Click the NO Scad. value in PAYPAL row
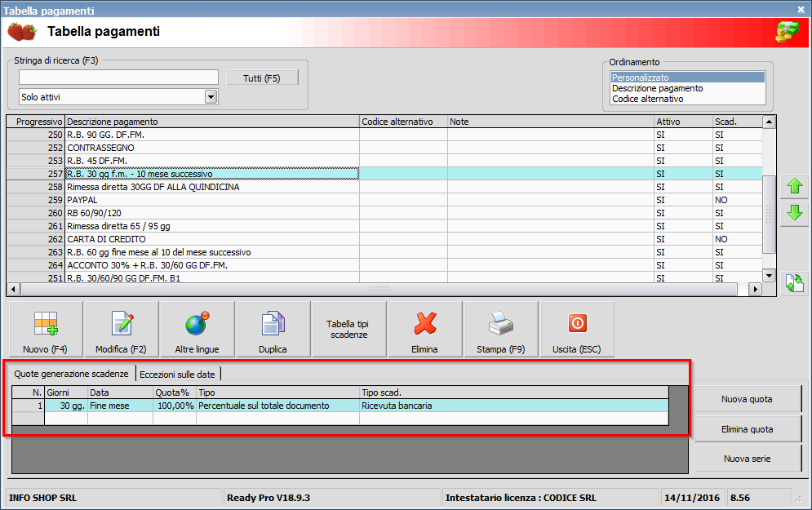Screen dimensions: 812x510 (x=721, y=200)
